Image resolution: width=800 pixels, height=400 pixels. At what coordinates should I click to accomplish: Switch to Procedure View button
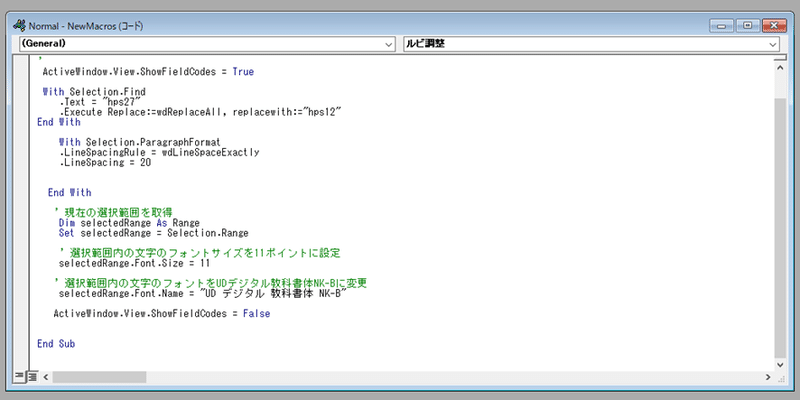click(19, 377)
